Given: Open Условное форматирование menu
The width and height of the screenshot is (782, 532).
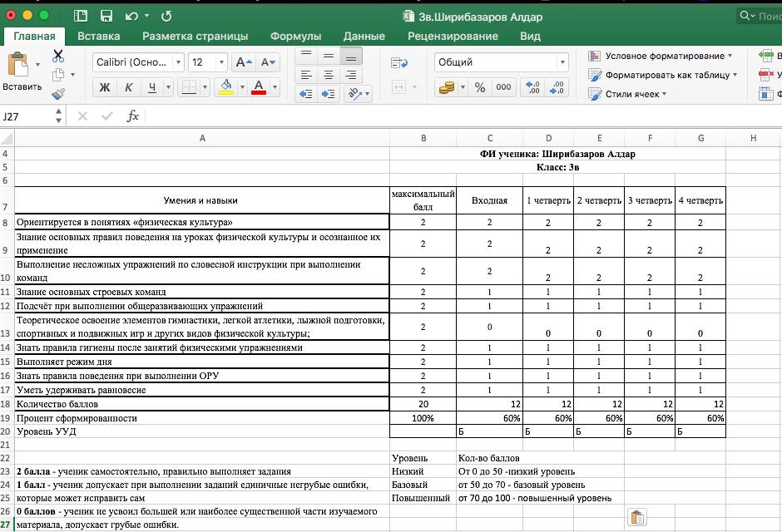Looking at the screenshot, I should point(661,56).
